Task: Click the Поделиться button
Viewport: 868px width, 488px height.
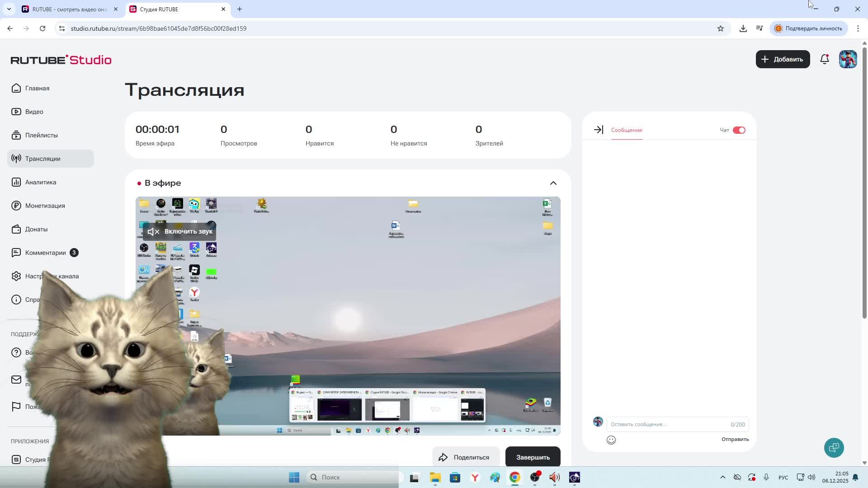Action: click(465, 457)
